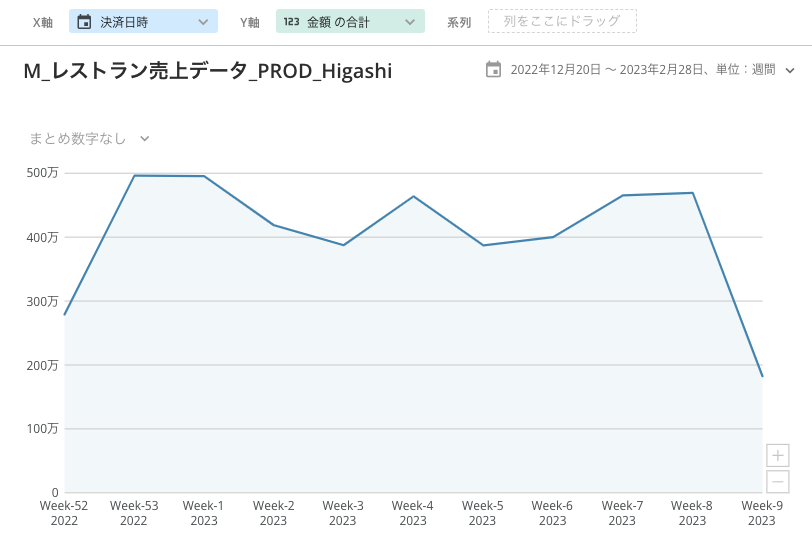
Task: Open the まとめ数字なし dropdown
Action: (x=89, y=138)
